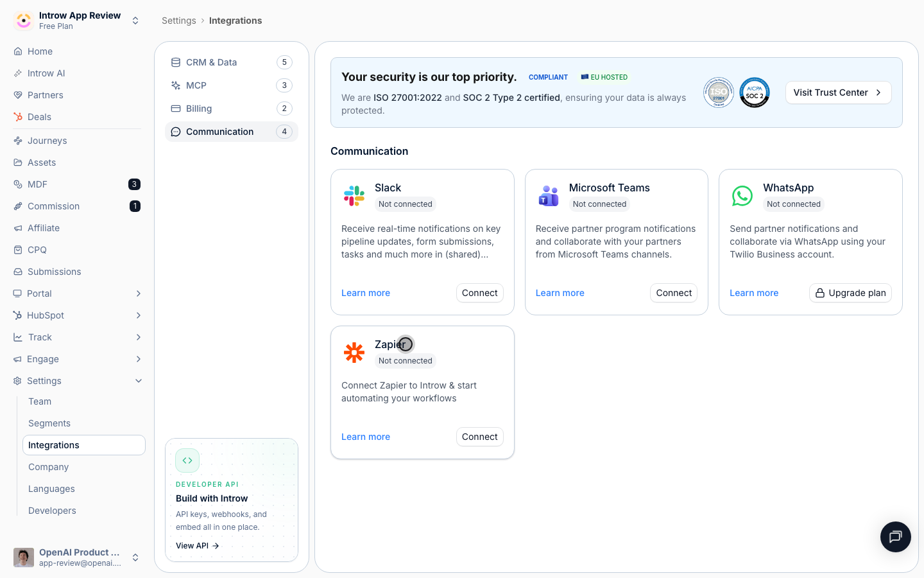Screen dimensions: 924x578
Task: Click the Billing card icon
Action: (x=176, y=109)
